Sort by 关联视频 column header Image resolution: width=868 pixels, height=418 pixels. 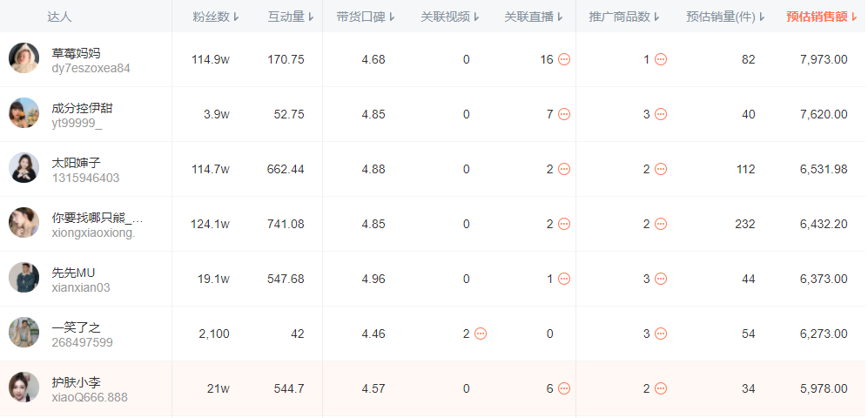[x=449, y=17]
